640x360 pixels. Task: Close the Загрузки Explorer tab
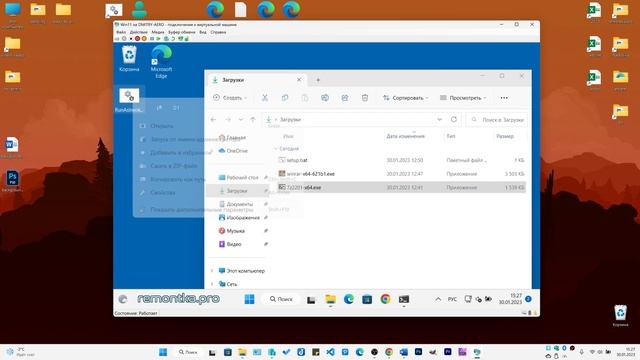coord(299,80)
